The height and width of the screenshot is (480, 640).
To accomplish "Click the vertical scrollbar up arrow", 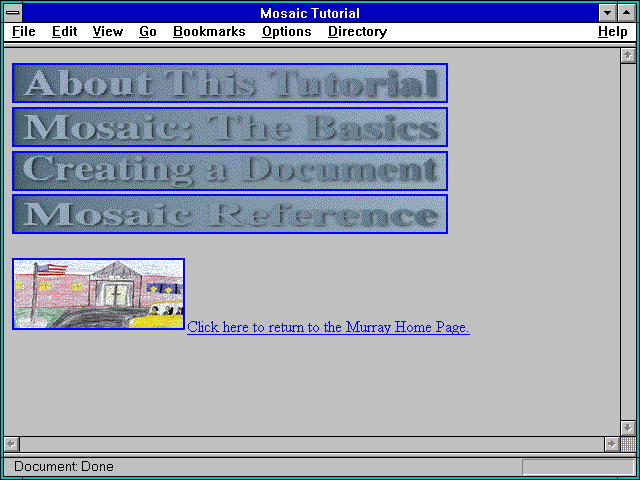I will point(628,56).
